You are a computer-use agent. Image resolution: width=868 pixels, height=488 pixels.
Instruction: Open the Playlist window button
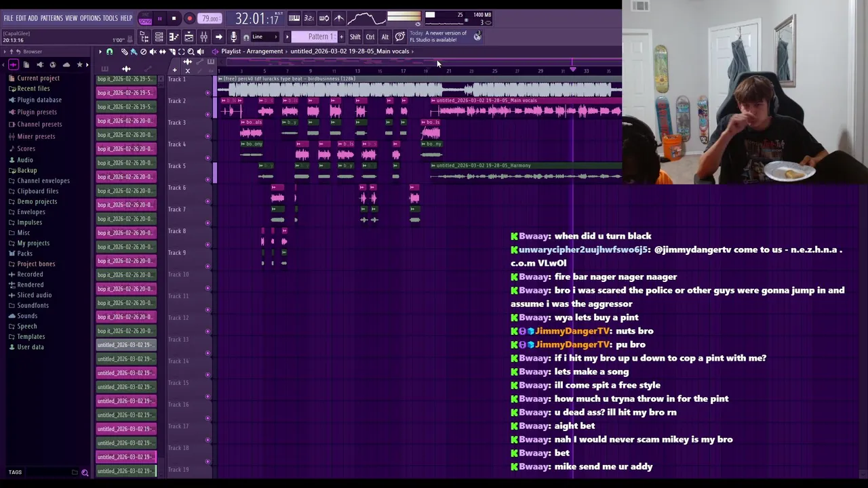click(x=144, y=37)
